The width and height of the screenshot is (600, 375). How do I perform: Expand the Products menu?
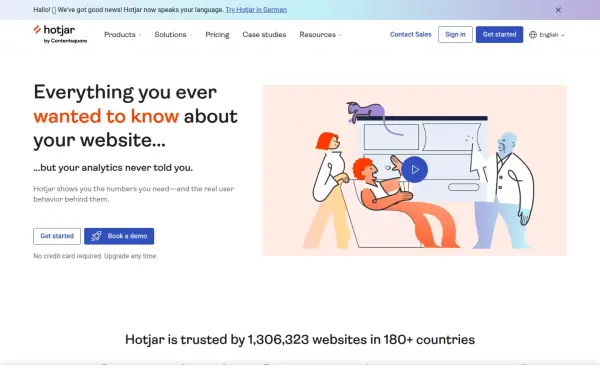[122, 34]
